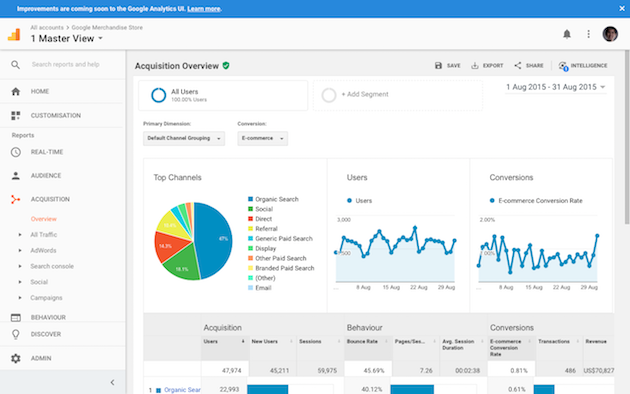Click the Referral legend yellow swatch
The width and height of the screenshot is (630, 394).
pyautogui.click(x=250, y=229)
